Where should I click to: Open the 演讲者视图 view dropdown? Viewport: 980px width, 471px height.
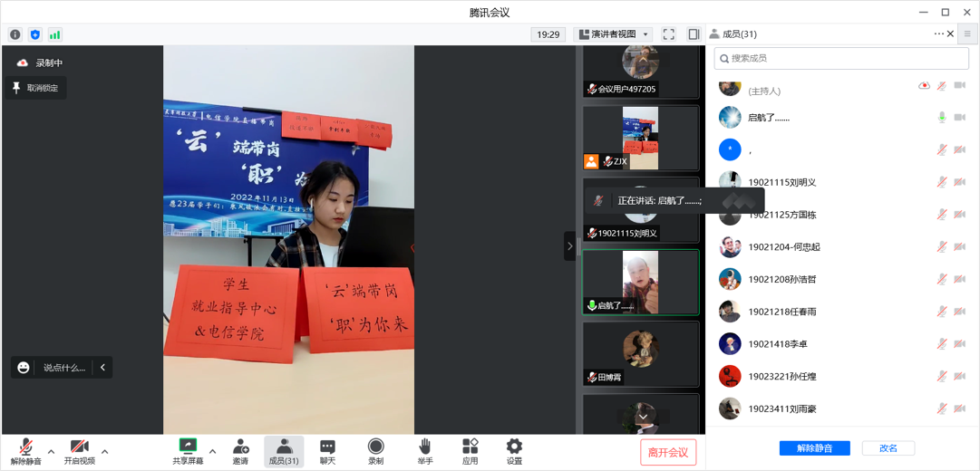pos(614,34)
